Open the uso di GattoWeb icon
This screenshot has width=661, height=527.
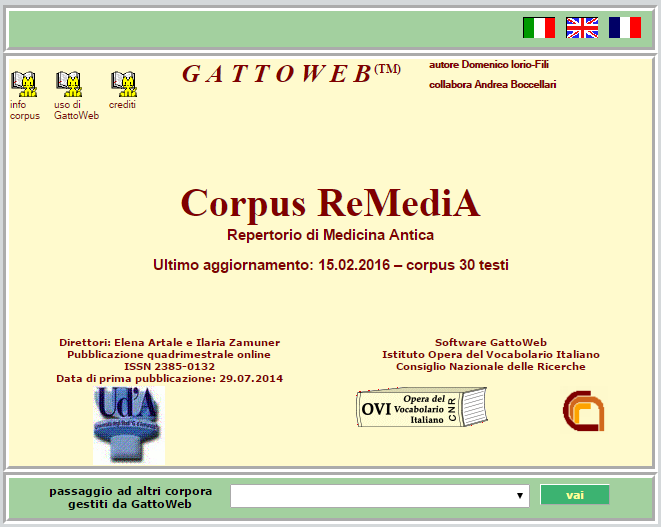point(69,84)
